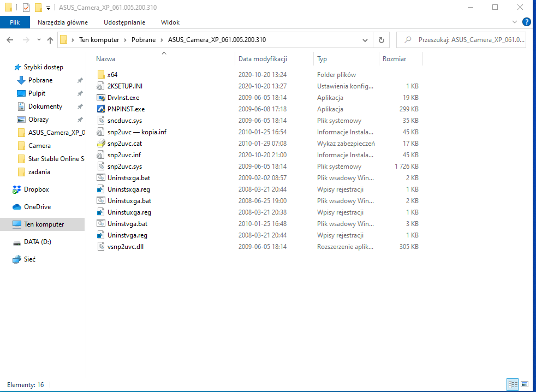
Task: Switch to details view layout
Action: (x=513, y=384)
